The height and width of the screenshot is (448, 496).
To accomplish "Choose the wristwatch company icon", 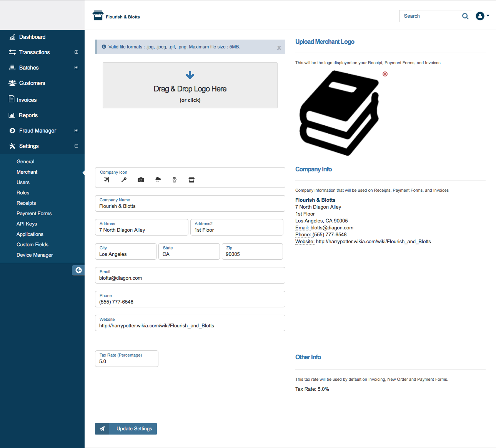I will point(175,180).
